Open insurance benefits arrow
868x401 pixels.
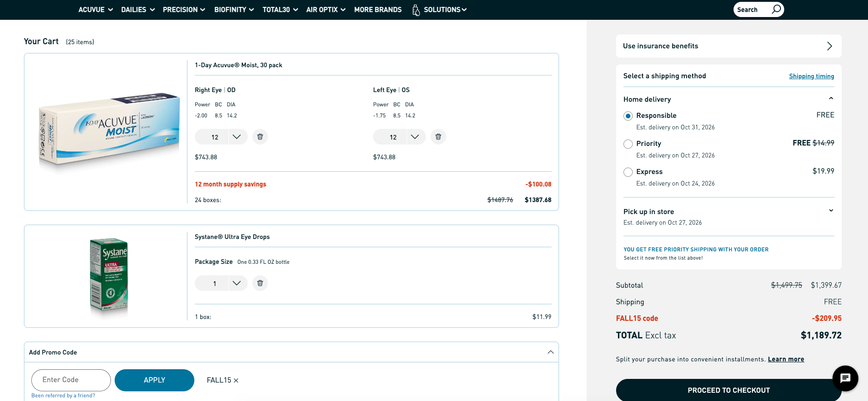click(829, 46)
